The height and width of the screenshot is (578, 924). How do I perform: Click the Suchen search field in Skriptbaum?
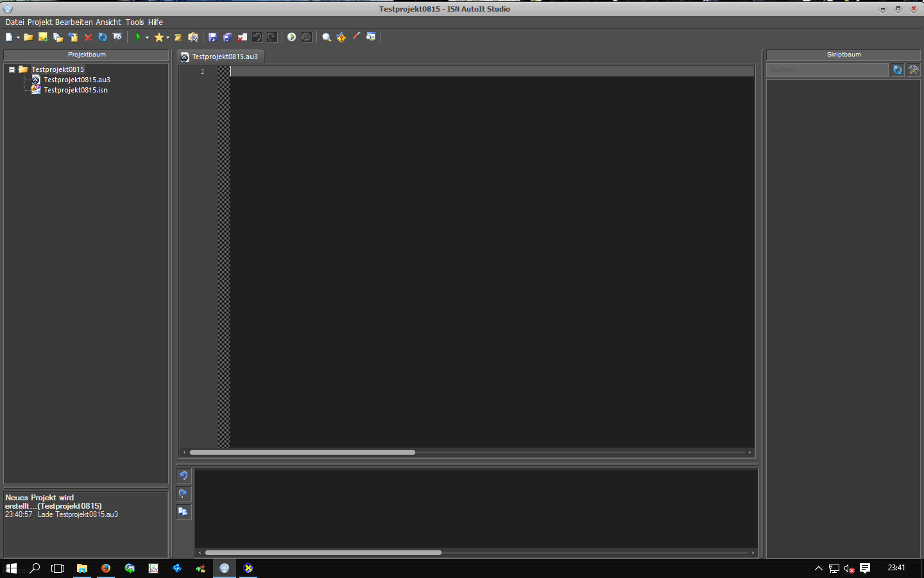[826, 69]
